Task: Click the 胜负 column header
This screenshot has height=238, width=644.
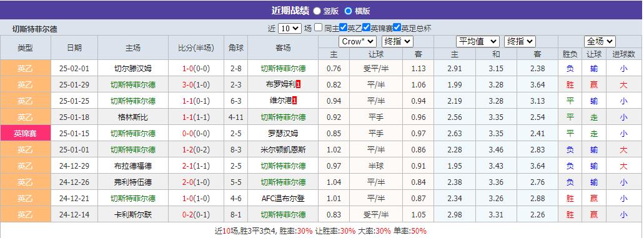Action: coord(570,54)
